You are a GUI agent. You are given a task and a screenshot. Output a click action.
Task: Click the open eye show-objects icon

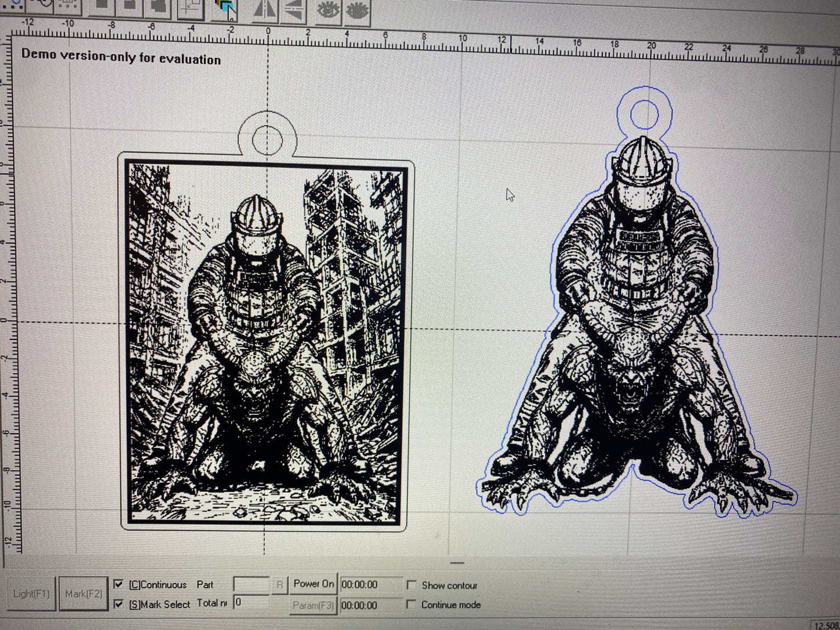click(328, 10)
